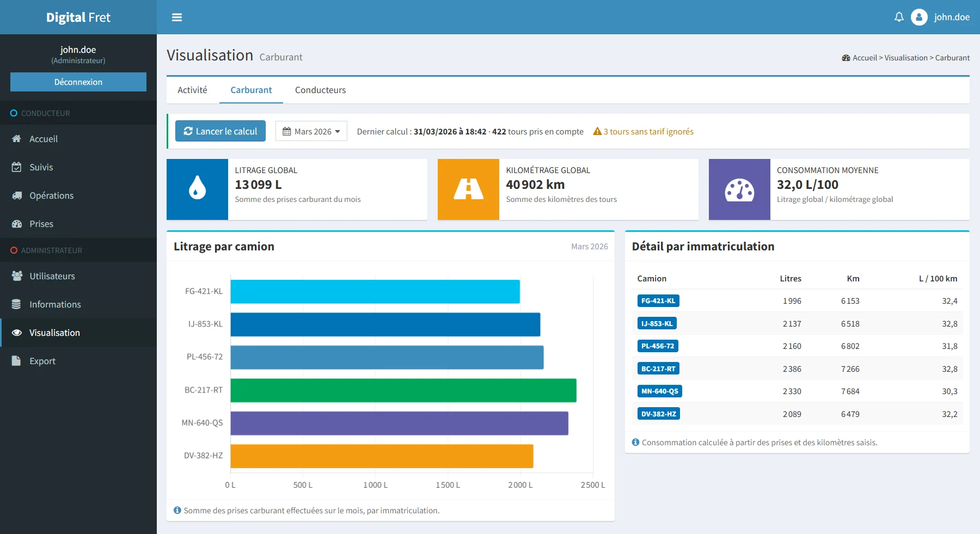Click the MN-640-QS purple chart bar

pos(400,423)
